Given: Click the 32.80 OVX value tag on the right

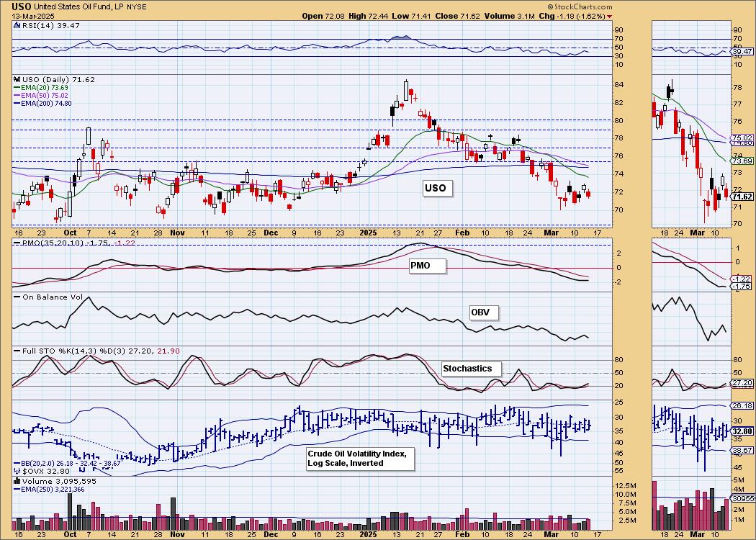Looking at the screenshot, I should pos(742,431).
